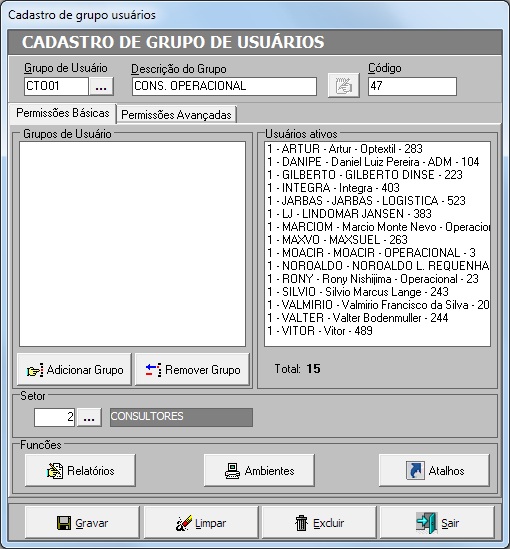This screenshot has height=549, width=510.
Task: Focus the Grupo de Usuário field
Action: pos(56,86)
